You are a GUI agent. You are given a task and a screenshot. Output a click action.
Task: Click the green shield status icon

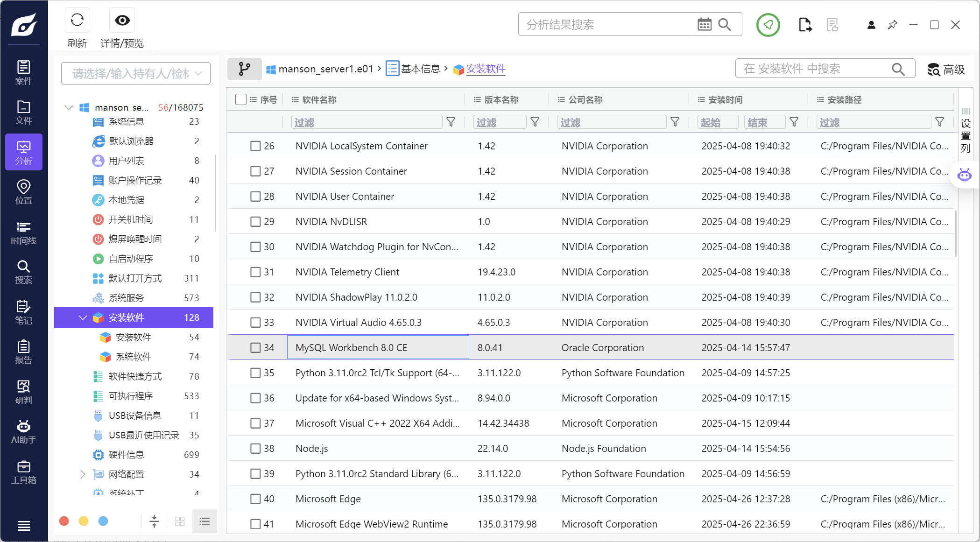coord(768,24)
